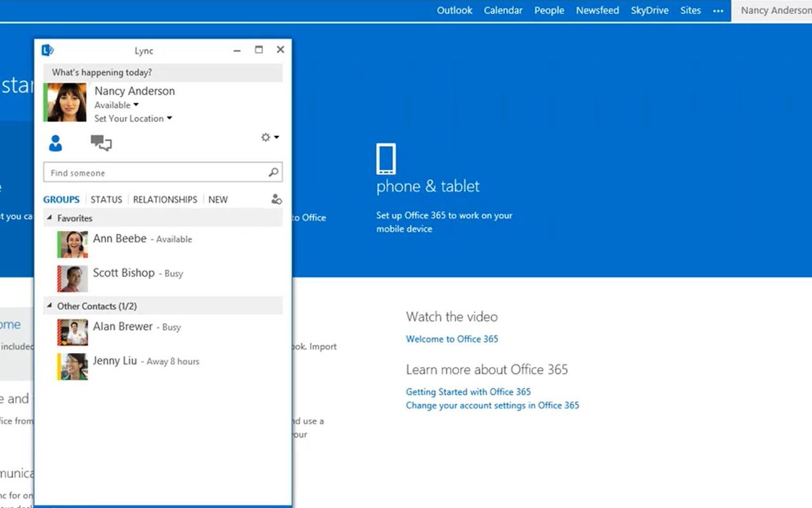Collapse the Other Contacts group
The image size is (812, 508).
(50, 305)
